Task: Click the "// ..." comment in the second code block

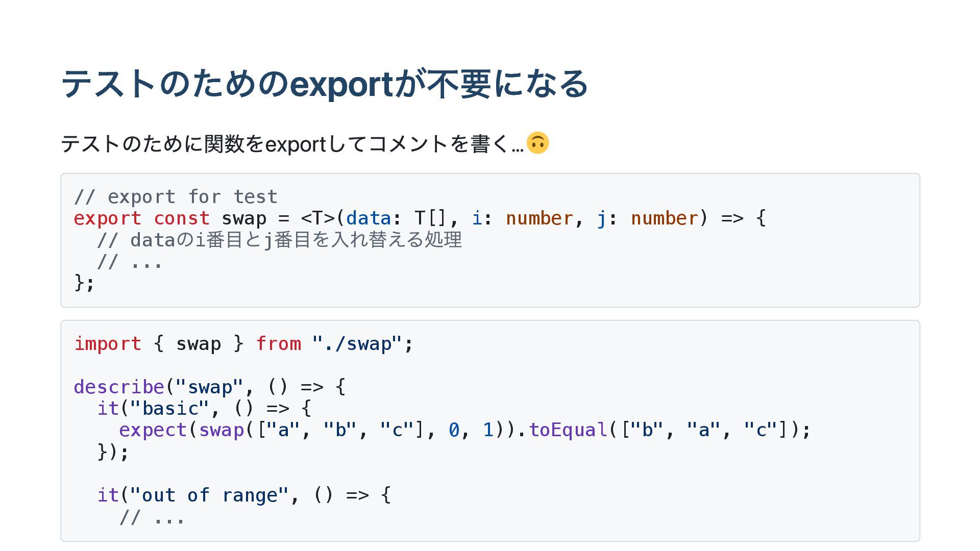Action: point(152,518)
